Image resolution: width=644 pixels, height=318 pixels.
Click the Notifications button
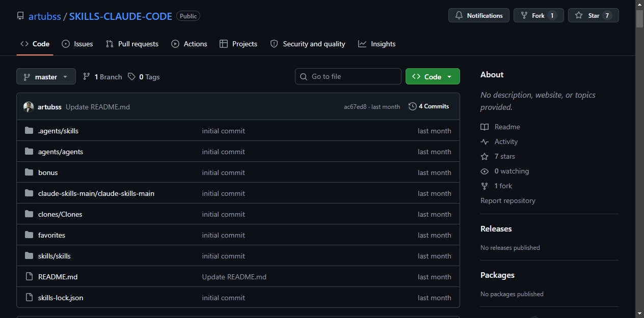click(479, 16)
